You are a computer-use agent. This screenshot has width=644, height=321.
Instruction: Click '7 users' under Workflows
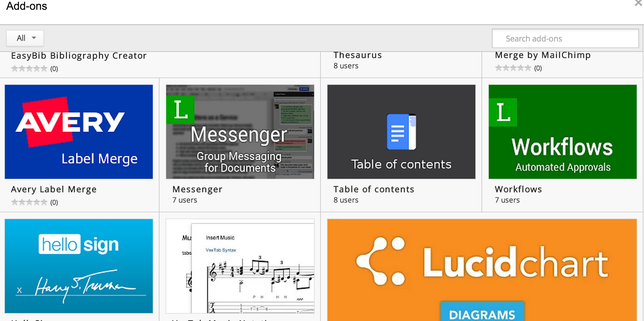click(x=507, y=200)
